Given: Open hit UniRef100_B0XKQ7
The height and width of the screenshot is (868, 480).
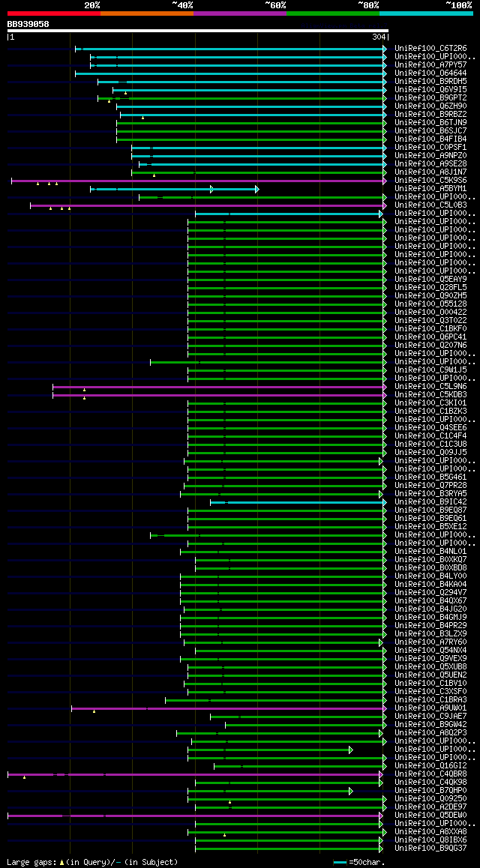Looking at the screenshot, I should [430, 560].
